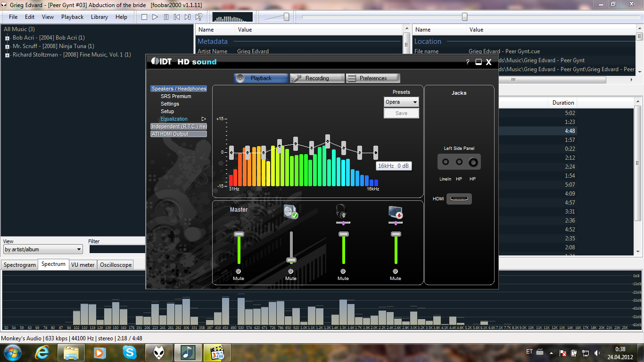Skip to next track in foobar2000
The image size is (644, 362).
(x=188, y=17)
